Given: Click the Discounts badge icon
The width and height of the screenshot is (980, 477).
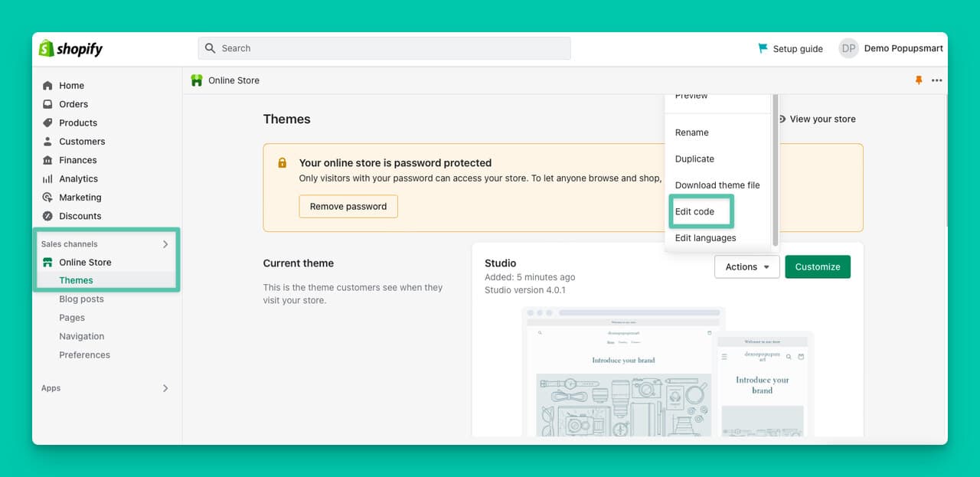Looking at the screenshot, I should point(47,216).
